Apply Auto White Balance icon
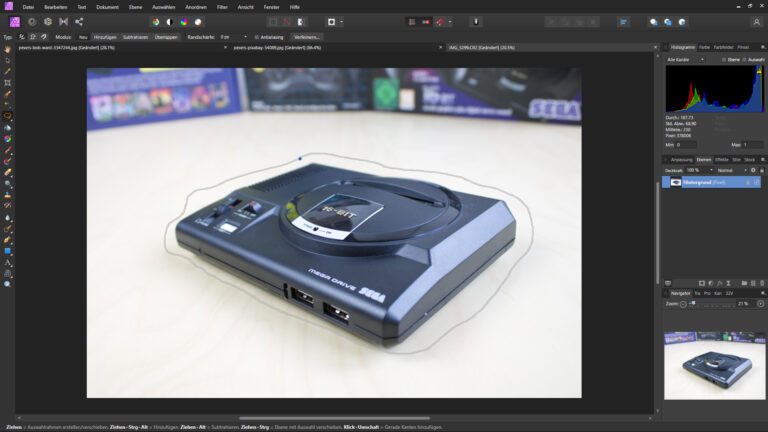768x432 pixels. [198, 22]
